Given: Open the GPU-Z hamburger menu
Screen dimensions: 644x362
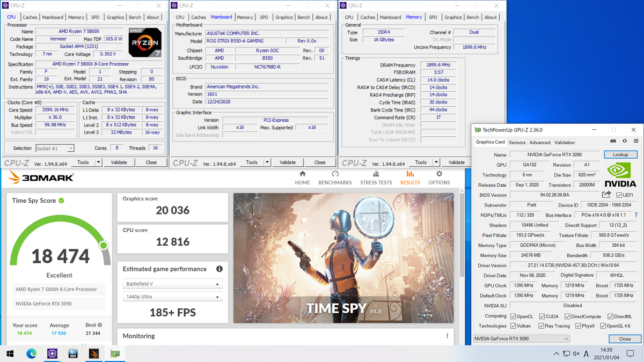Looking at the screenshot, I should [636, 142].
